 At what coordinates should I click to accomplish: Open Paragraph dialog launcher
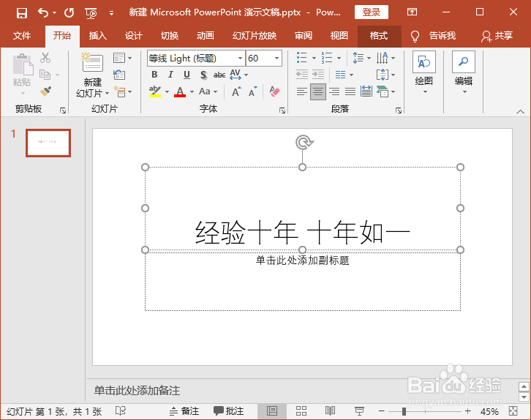tap(399, 110)
